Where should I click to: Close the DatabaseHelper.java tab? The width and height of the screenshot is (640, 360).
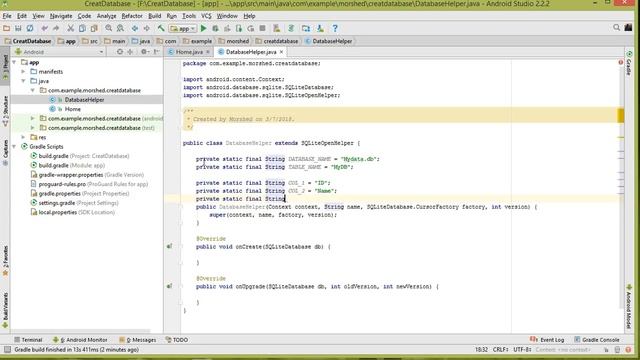click(x=281, y=52)
